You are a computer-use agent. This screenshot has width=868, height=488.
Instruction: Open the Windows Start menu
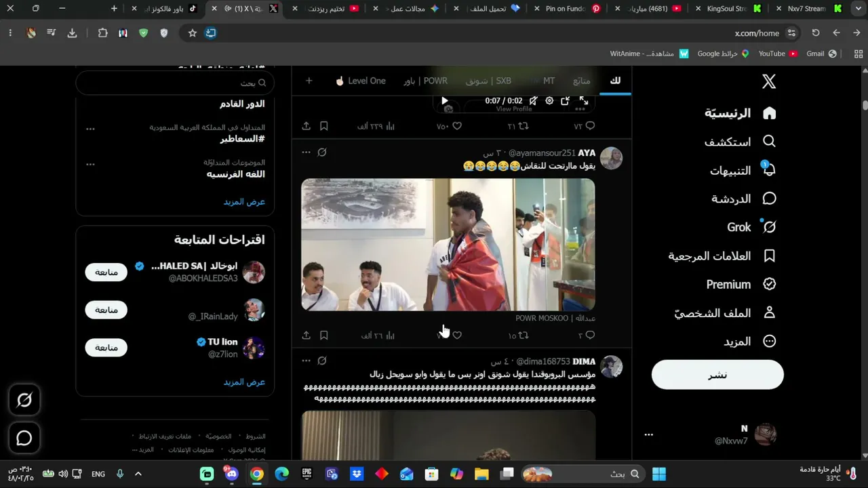pyautogui.click(x=658, y=474)
